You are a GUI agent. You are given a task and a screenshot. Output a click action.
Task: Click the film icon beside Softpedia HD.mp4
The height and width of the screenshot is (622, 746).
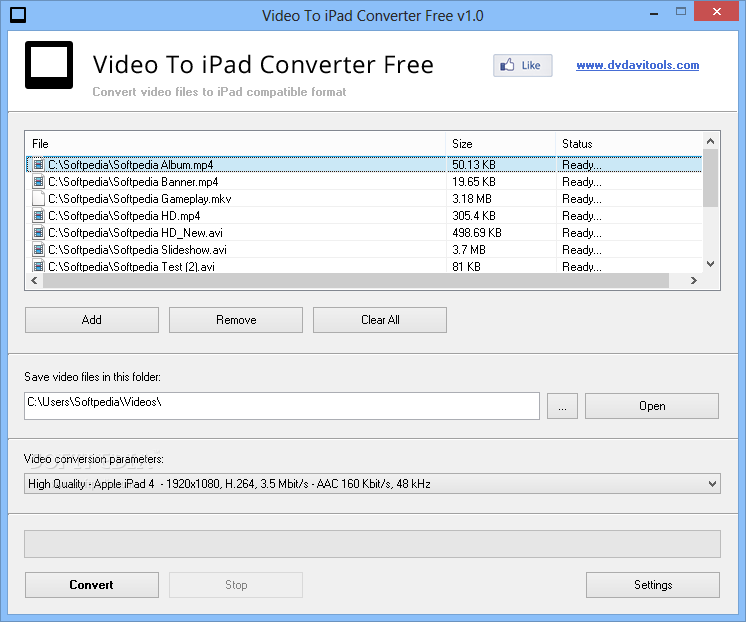[x=39, y=216]
